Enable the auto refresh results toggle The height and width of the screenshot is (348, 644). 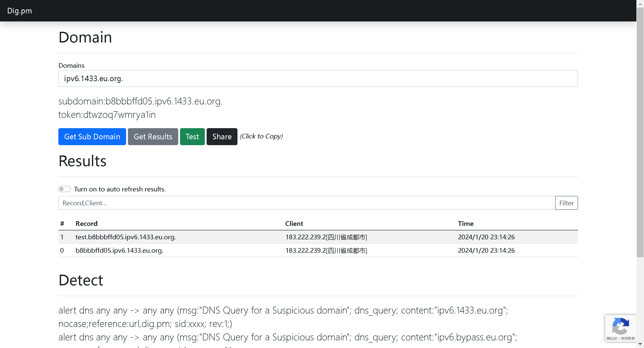(64, 189)
